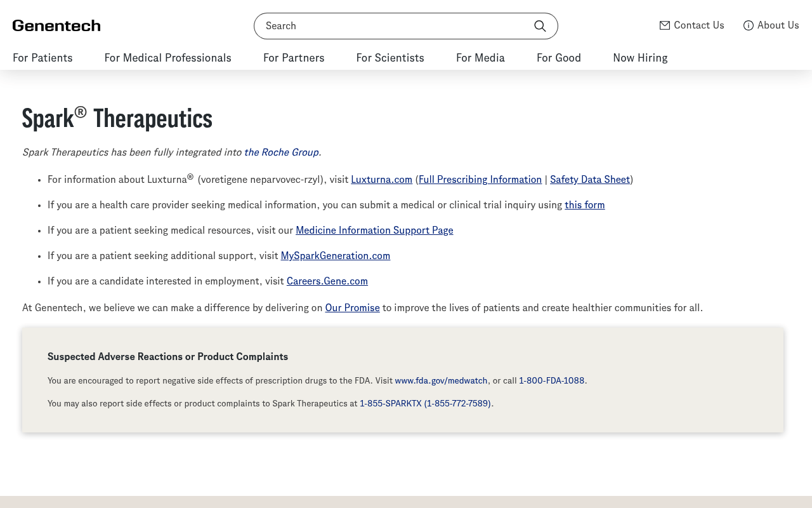The width and height of the screenshot is (812, 508).
Task: Visit MySparkGeneration.com link
Action: 336,256
